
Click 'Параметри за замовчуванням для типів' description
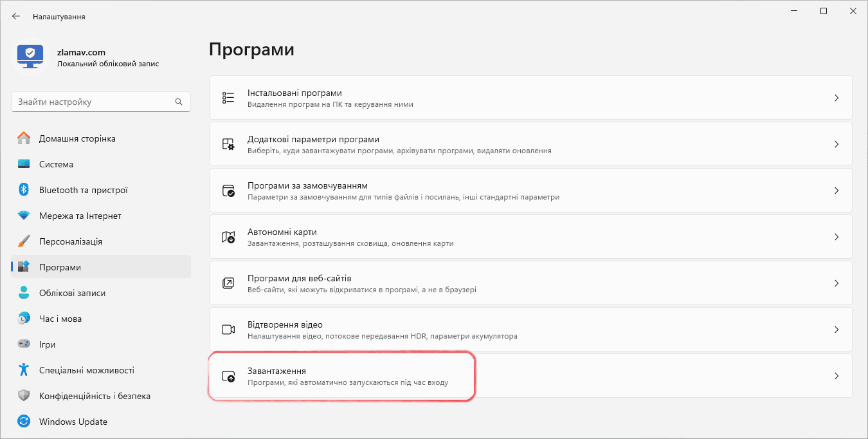pos(403,197)
